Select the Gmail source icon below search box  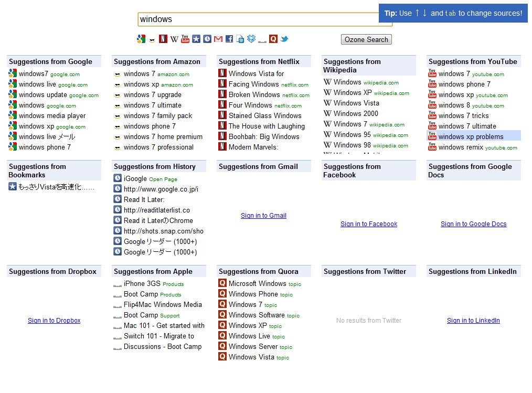218,39
